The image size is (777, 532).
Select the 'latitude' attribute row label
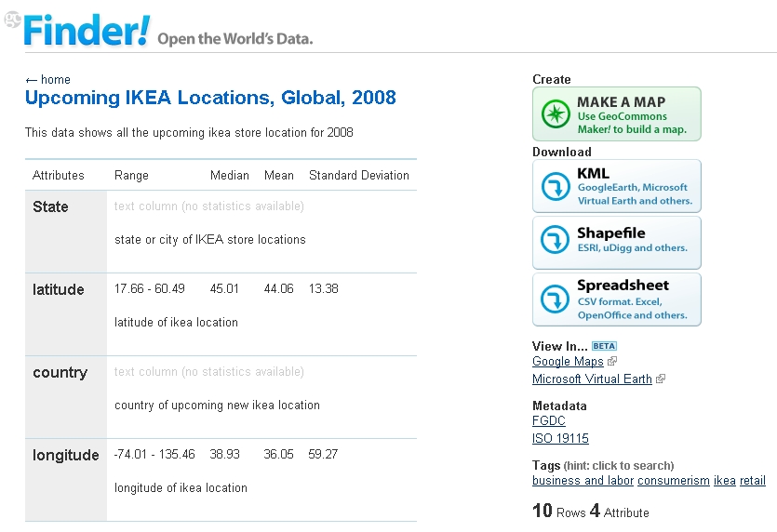coord(59,289)
